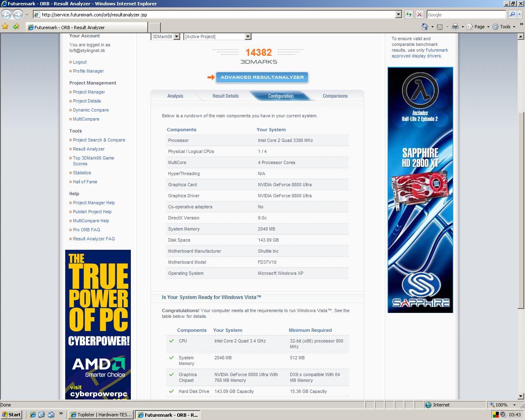Click the Google search box
Image resolution: width=525 pixels, height=420 pixels.
click(x=466, y=14)
